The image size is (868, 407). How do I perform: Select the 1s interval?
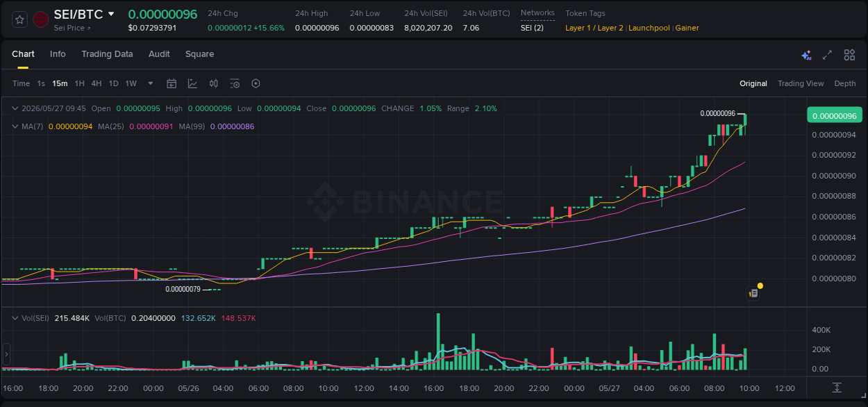pos(41,83)
